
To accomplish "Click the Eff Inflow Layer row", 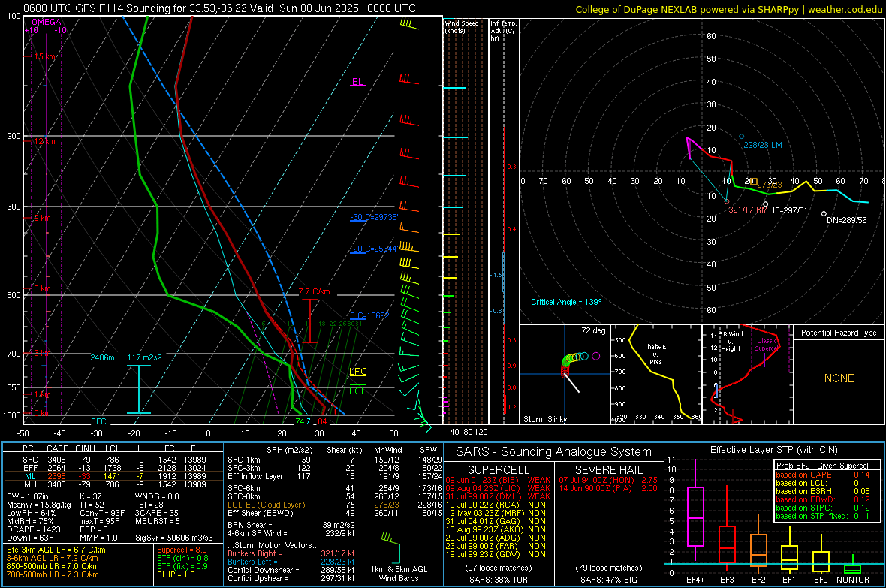I will point(335,476).
